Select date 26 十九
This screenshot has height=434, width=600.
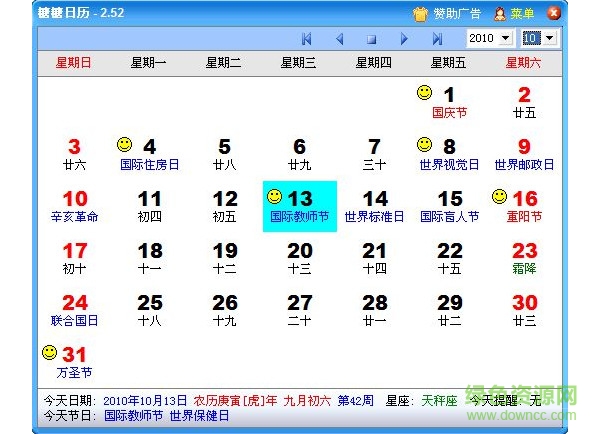coord(224,311)
